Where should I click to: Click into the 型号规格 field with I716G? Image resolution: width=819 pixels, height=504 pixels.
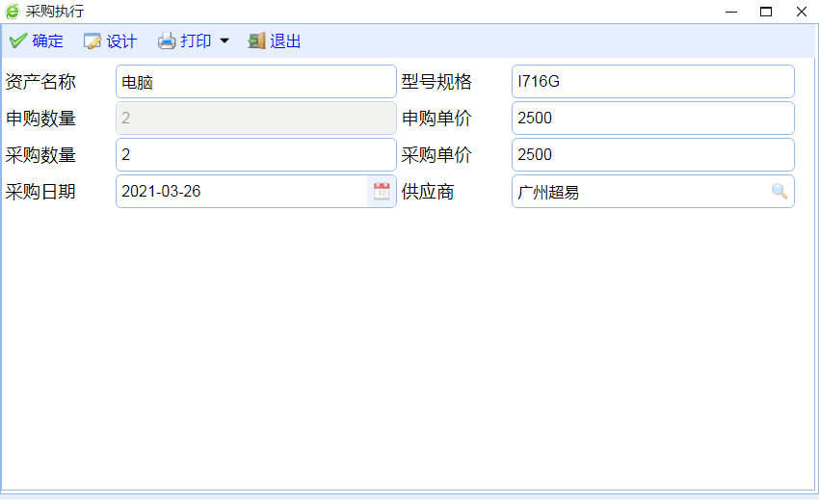652,82
